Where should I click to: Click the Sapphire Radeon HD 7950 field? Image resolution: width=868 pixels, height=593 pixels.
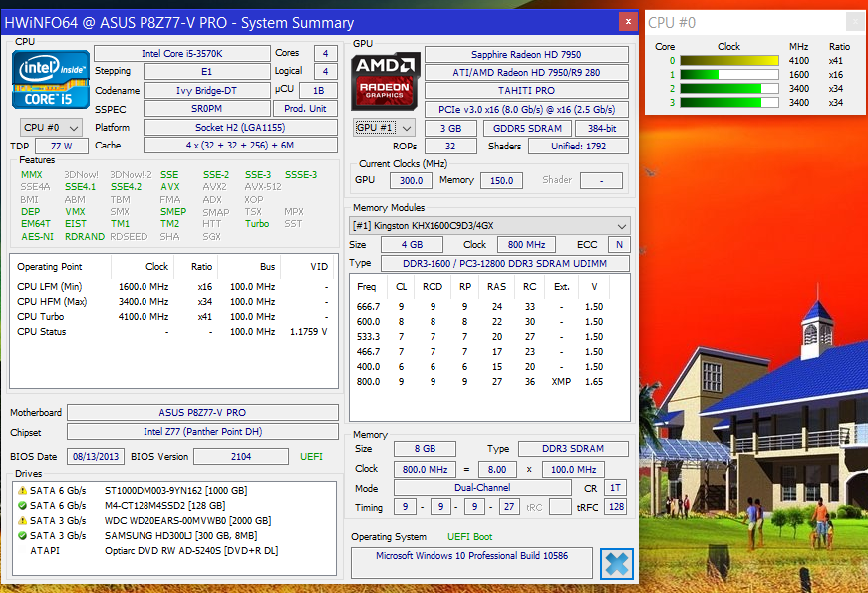point(526,54)
